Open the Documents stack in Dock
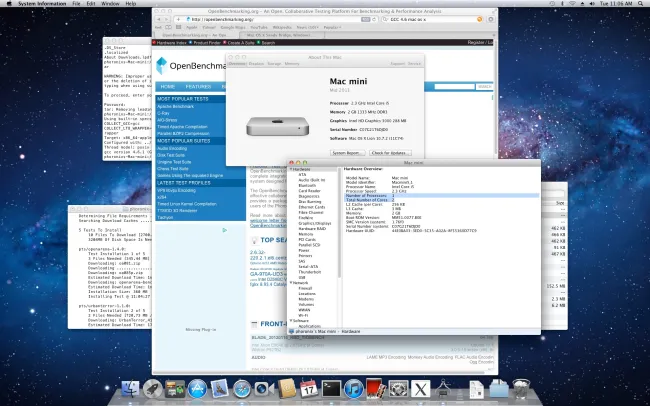 pos(476,389)
